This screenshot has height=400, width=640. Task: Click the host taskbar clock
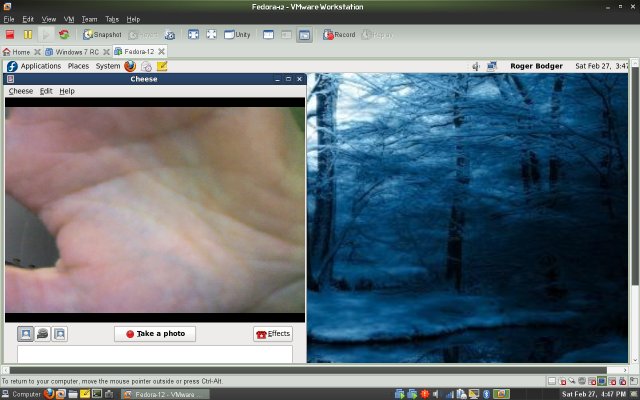[594, 394]
